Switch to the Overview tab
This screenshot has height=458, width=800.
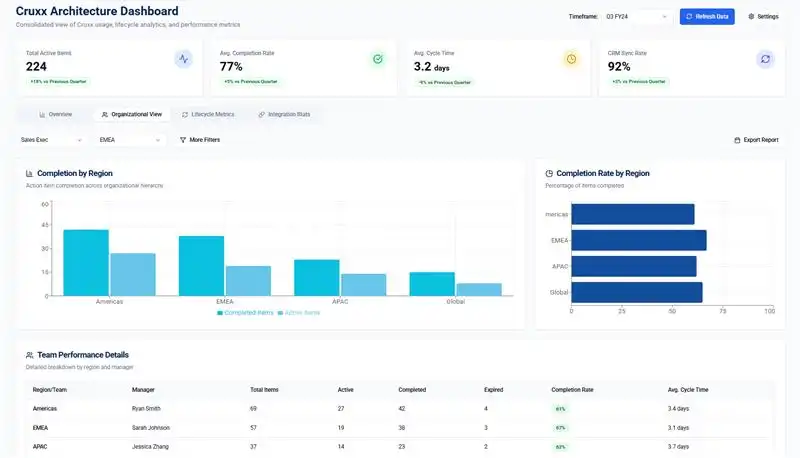(56, 115)
